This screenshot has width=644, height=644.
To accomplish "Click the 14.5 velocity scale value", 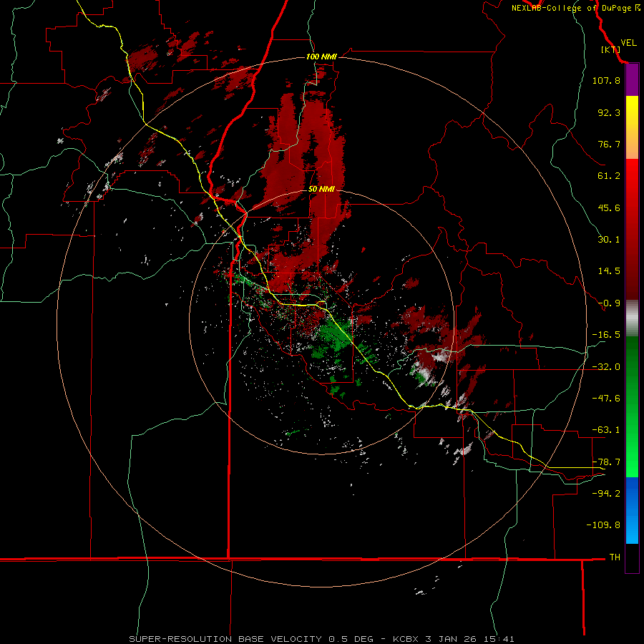I will pos(609,271).
